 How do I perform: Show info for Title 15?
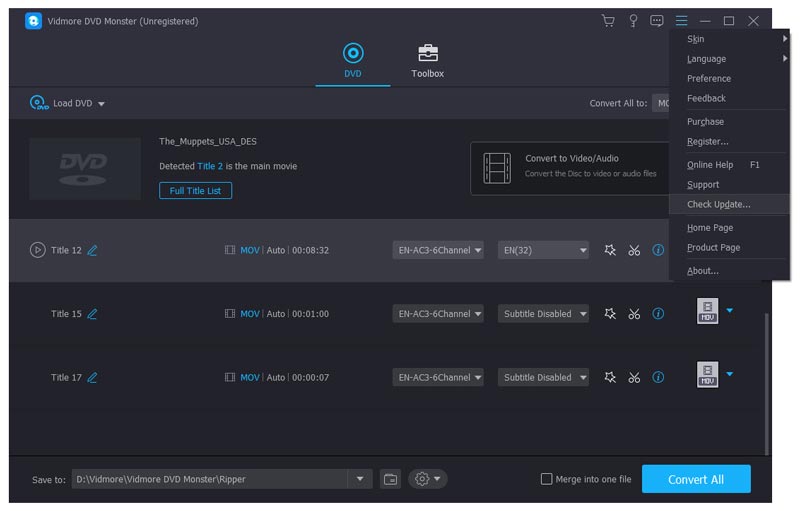[x=658, y=314]
